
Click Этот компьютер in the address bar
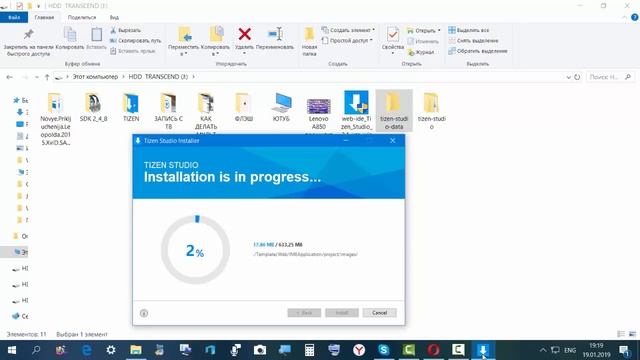(x=95, y=77)
